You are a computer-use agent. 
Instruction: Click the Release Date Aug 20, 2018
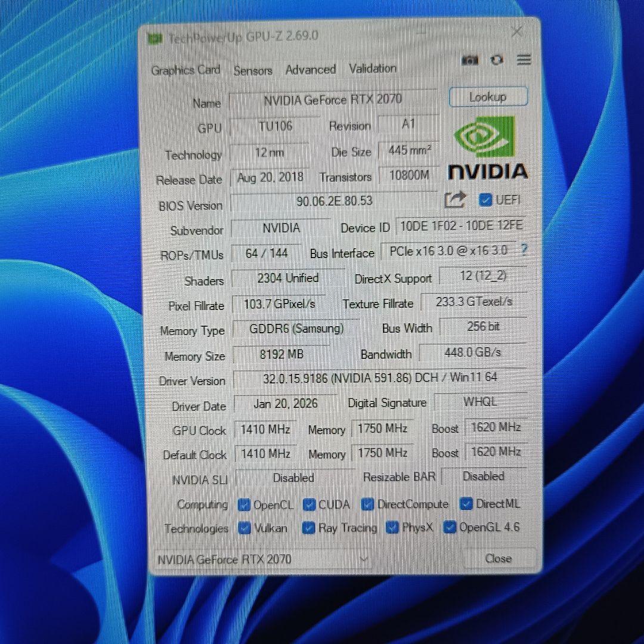pos(270,178)
